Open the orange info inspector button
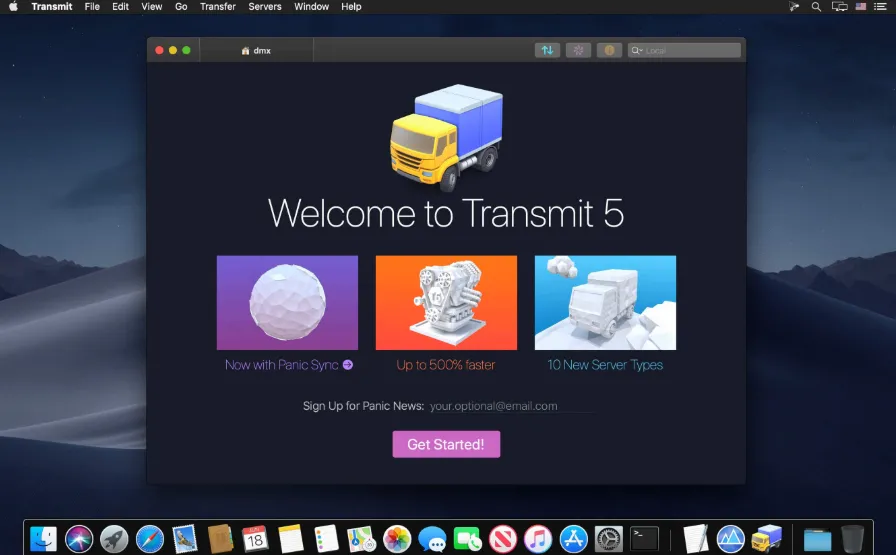The height and width of the screenshot is (555, 896). (x=609, y=50)
